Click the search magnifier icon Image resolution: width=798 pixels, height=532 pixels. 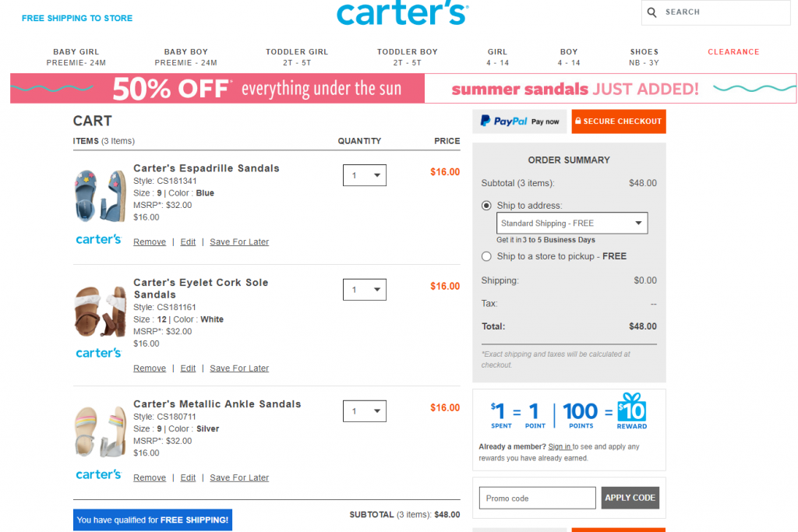[x=652, y=12]
